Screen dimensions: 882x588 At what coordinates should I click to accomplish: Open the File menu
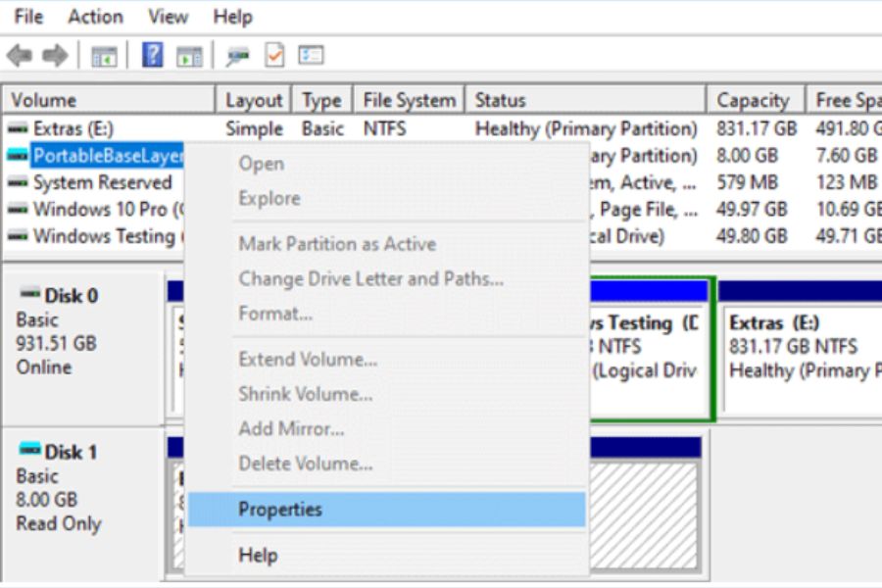[x=28, y=17]
